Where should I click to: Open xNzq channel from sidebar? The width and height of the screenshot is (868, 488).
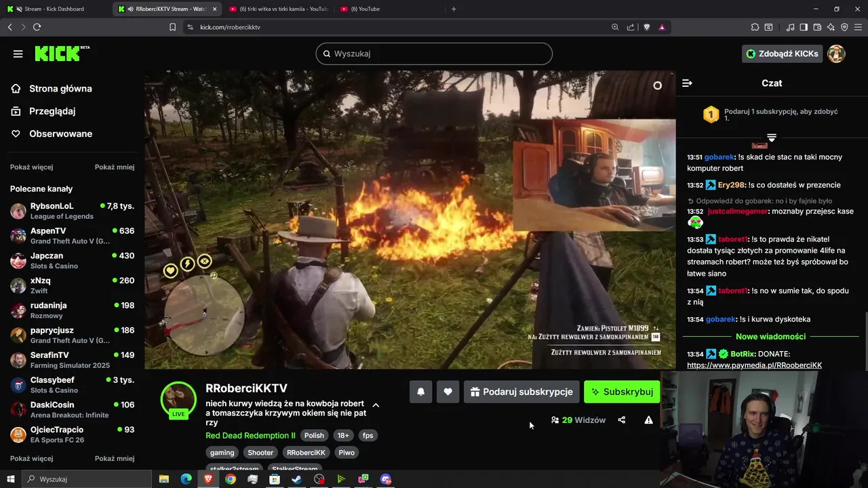point(72,285)
